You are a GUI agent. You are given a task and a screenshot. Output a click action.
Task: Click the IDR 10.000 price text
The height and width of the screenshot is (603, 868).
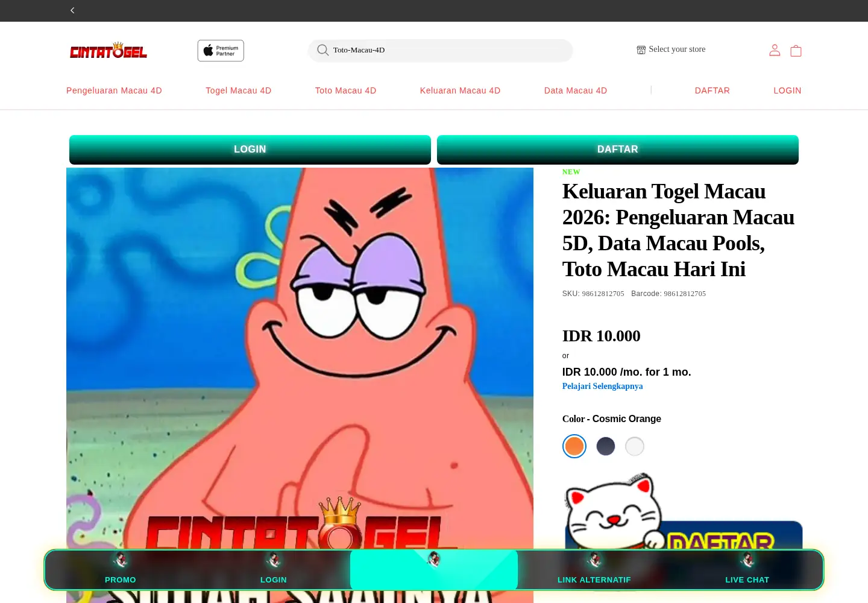[602, 336]
